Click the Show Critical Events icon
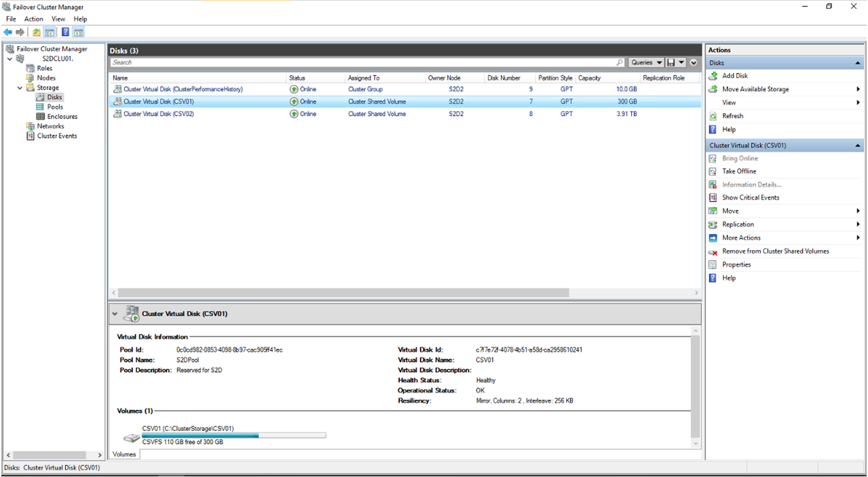The image size is (868, 477). pos(713,198)
